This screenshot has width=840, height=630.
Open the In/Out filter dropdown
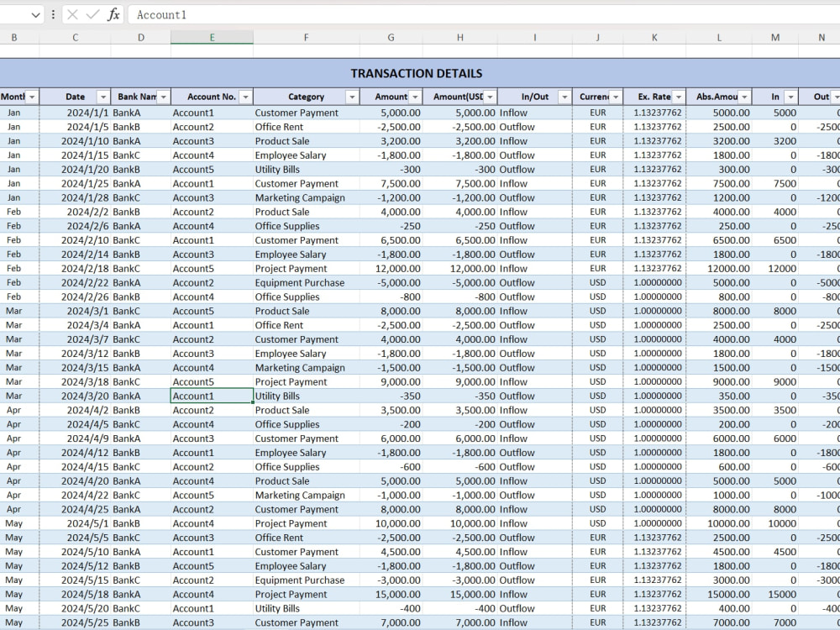pos(564,97)
